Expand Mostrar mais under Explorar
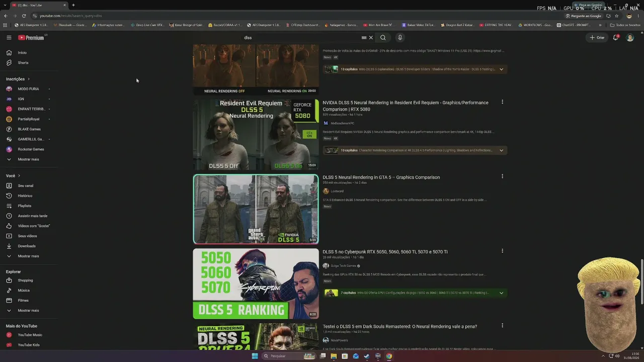644x362 pixels. click(x=29, y=310)
